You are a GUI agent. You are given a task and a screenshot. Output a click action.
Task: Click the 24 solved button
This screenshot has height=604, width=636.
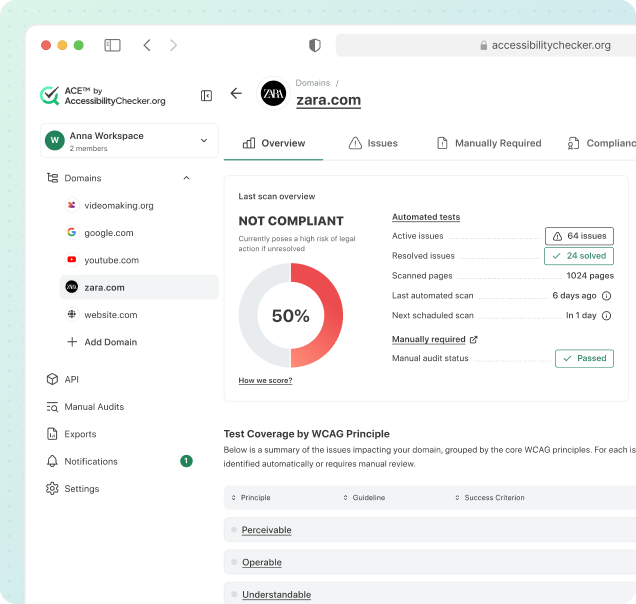[579, 256]
